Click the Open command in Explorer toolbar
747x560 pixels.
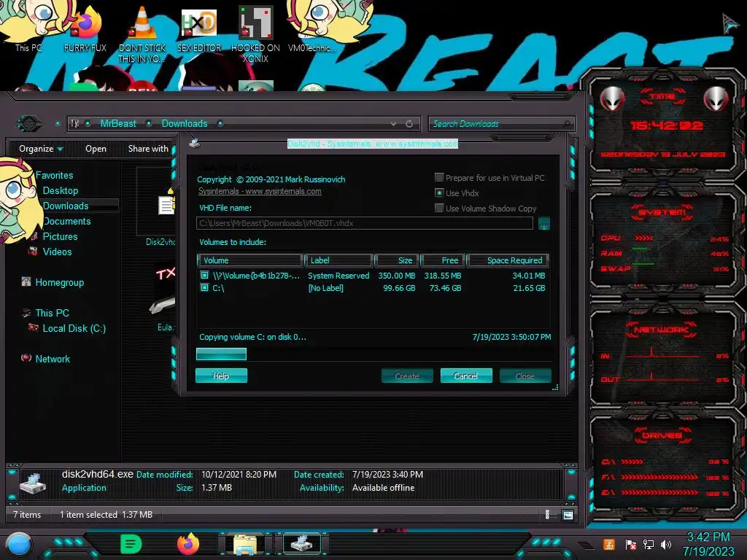[x=96, y=149]
